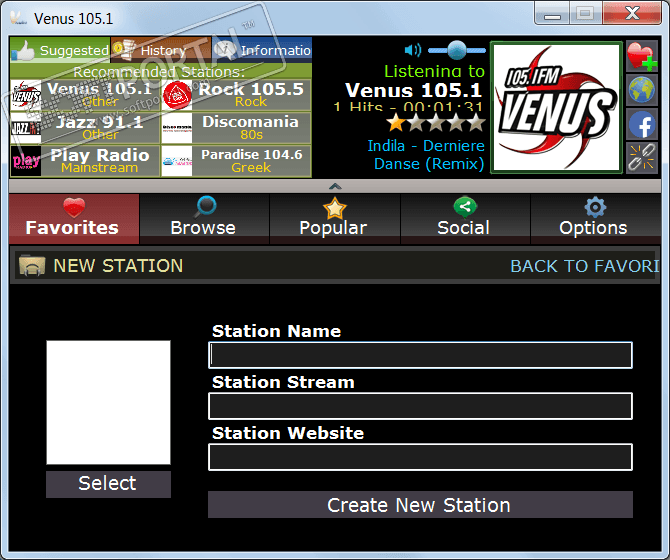The width and height of the screenshot is (670, 560).
Task: Click Play Radio pink logo thumbnail
Action: coord(26,161)
